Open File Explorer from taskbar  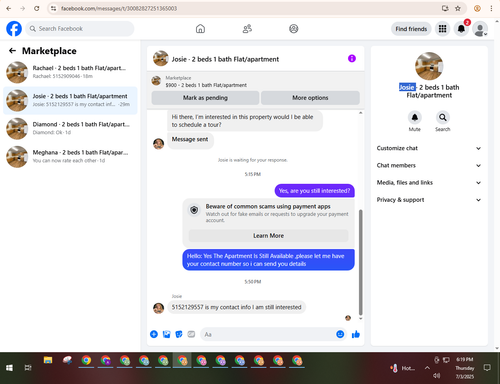pos(48,360)
